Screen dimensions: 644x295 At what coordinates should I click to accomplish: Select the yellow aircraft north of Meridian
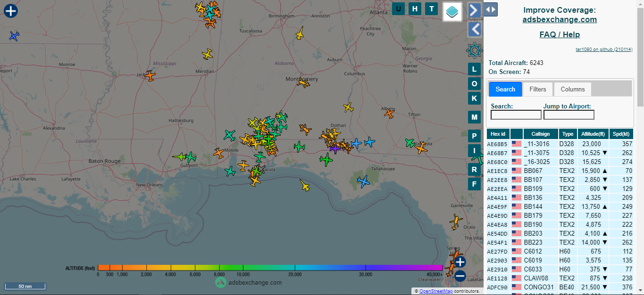click(208, 54)
